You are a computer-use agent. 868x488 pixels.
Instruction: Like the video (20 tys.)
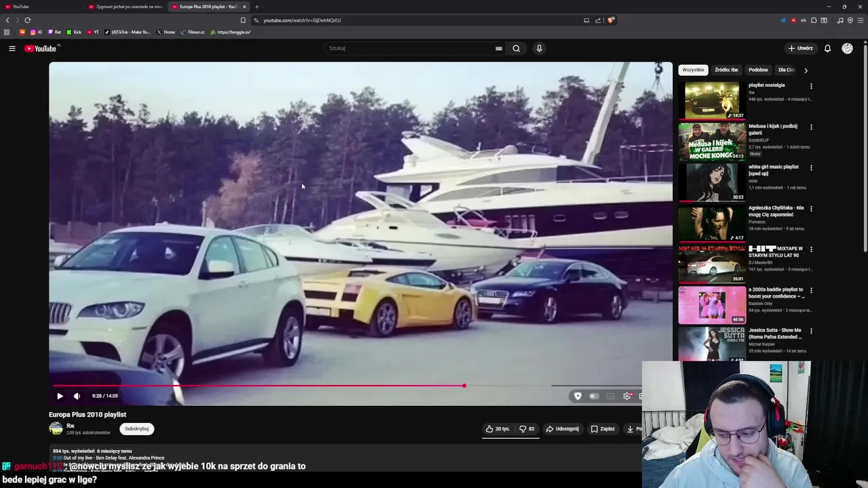point(498,428)
